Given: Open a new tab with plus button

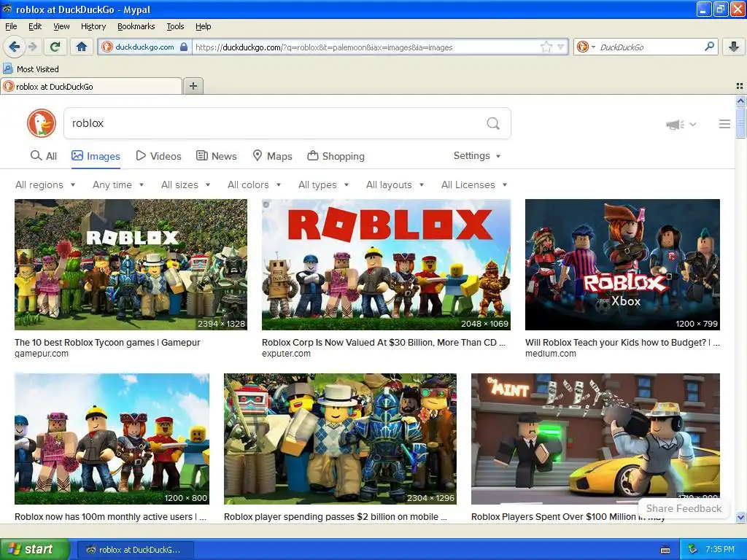Looking at the screenshot, I should tap(193, 86).
